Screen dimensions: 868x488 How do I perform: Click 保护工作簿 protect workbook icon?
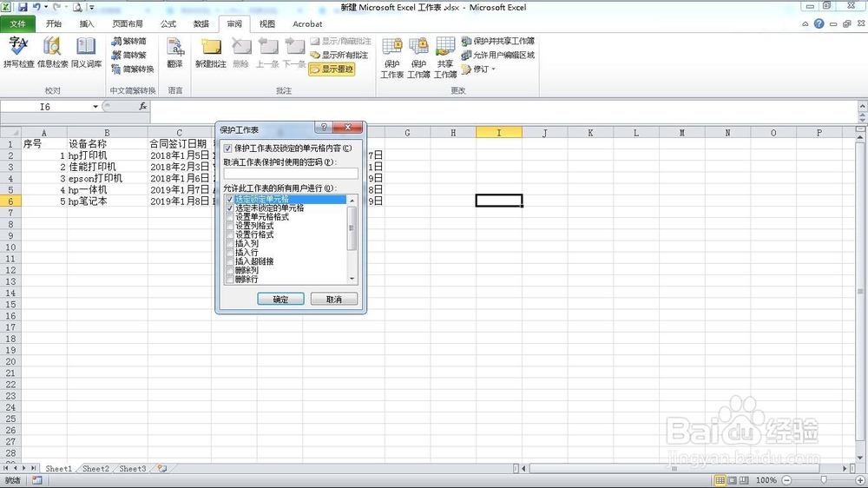pos(418,57)
